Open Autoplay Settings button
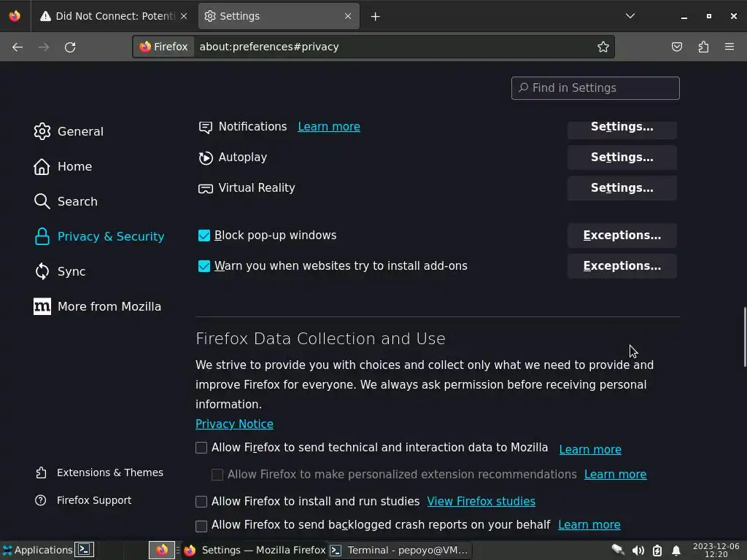This screenshot has width=747, height=560. 622,157
